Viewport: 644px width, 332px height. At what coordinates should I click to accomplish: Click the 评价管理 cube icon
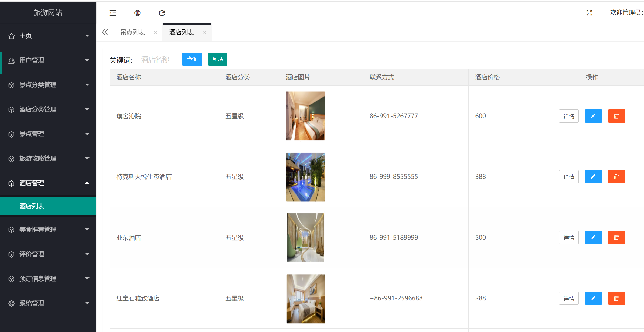11,254
